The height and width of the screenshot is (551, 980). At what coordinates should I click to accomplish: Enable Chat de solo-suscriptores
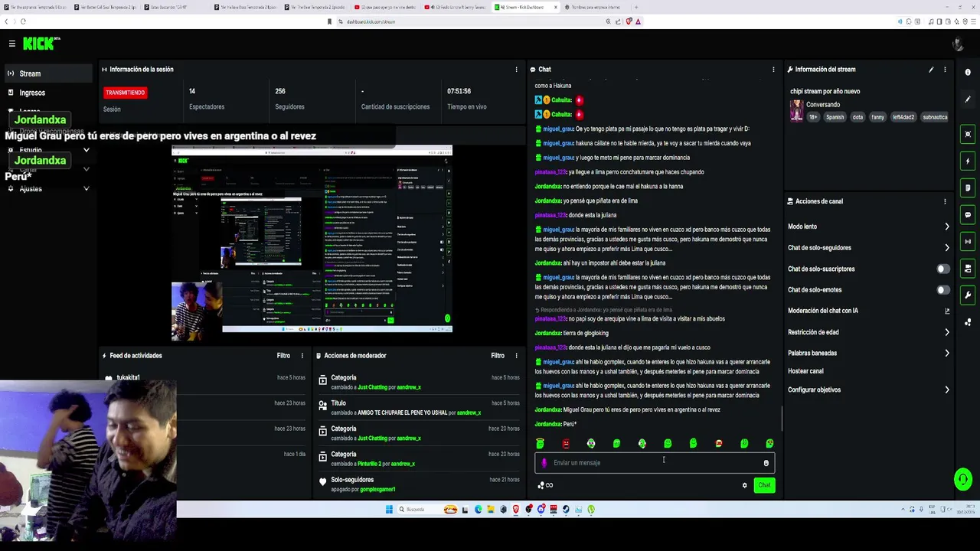coord(943,269)
